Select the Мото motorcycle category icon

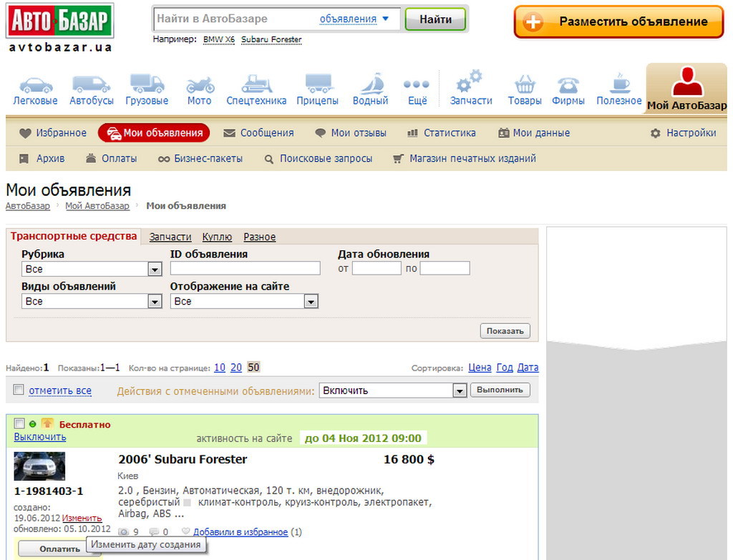point(200,85)
